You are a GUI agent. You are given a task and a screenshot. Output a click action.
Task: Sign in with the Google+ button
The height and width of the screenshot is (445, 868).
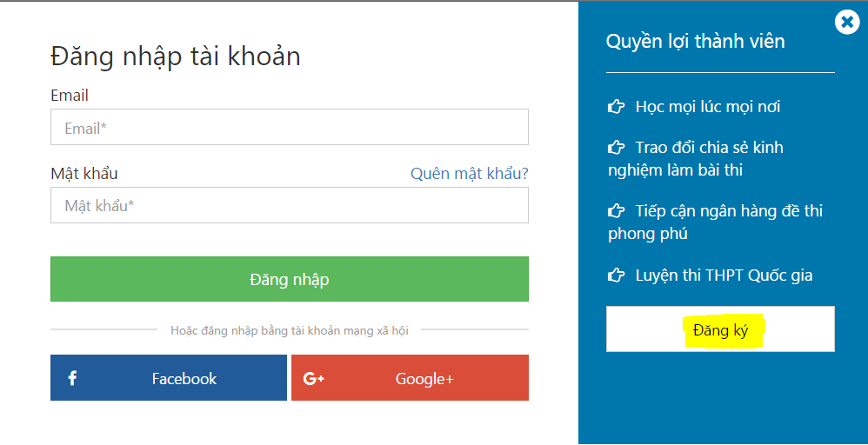point(410,377)
